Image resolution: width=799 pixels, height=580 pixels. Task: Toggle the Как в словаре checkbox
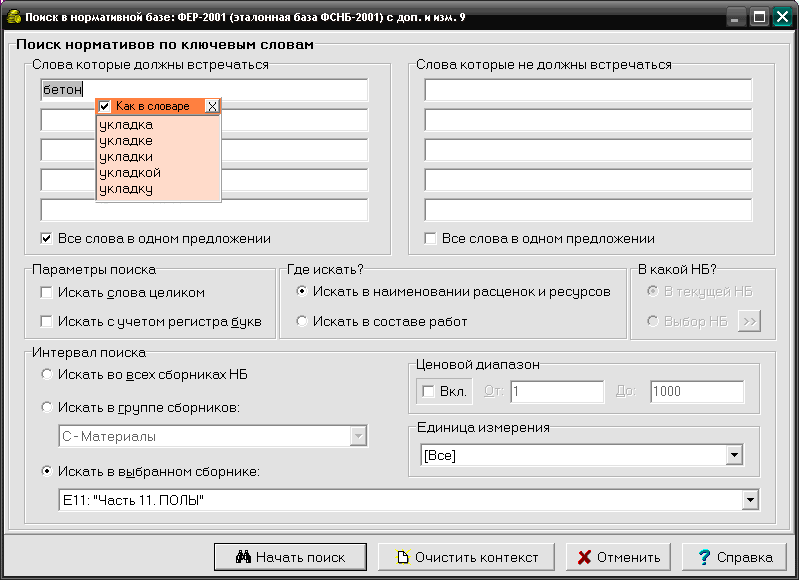tap(105, 106)
